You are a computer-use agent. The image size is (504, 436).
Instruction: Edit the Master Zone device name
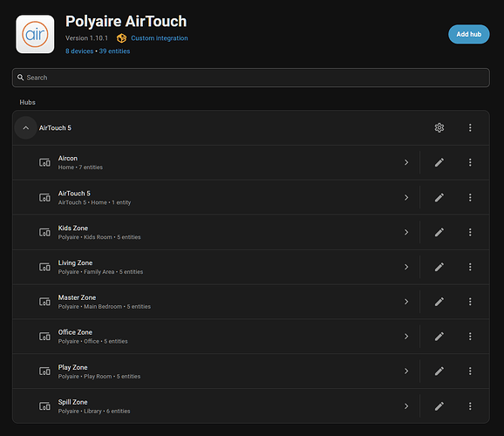pyautogui.click(x=439, y=302)
